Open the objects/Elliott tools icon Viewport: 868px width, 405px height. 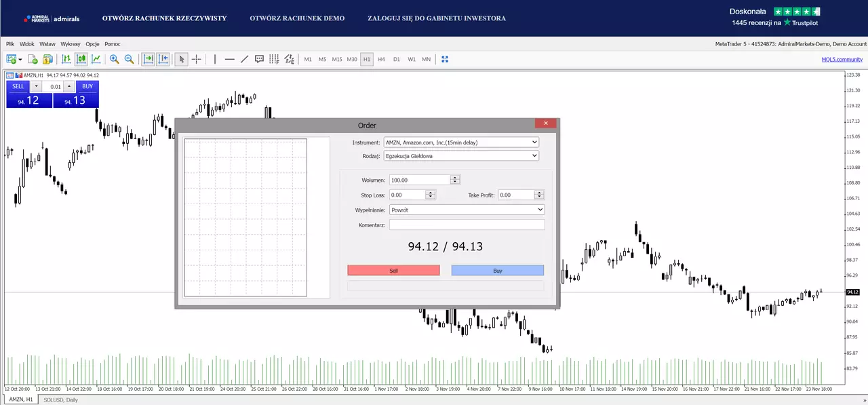289,59
